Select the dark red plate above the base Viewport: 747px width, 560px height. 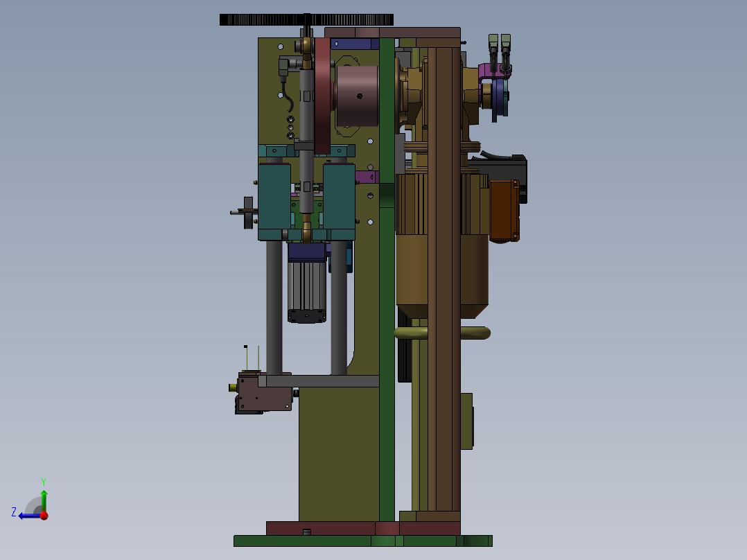pos(363,528)
